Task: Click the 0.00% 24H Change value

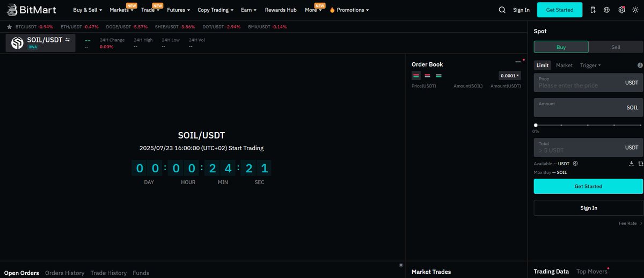Action: click(107, 47)
